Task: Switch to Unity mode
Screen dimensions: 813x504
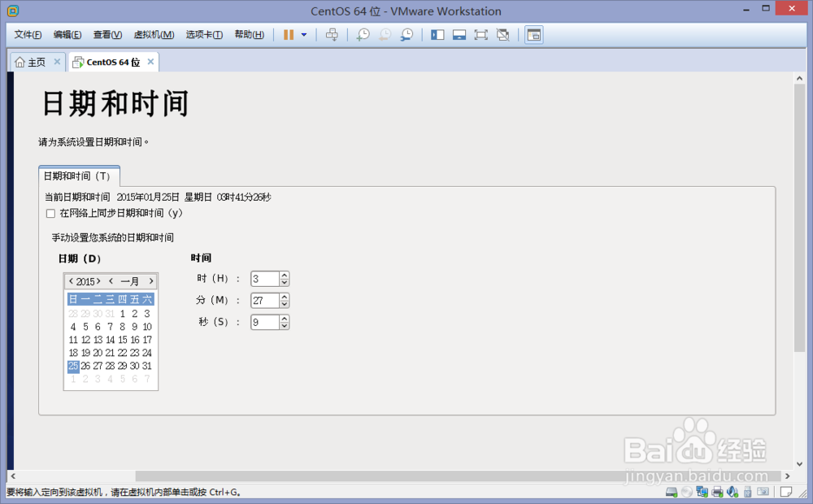Action: click(503, 35)
